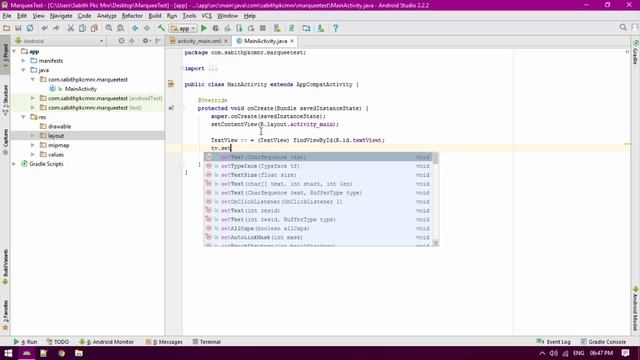Open the VCS menu
The height and width of the screenshot is (360, 640).
pyautogui.click(x=207, y=16)
